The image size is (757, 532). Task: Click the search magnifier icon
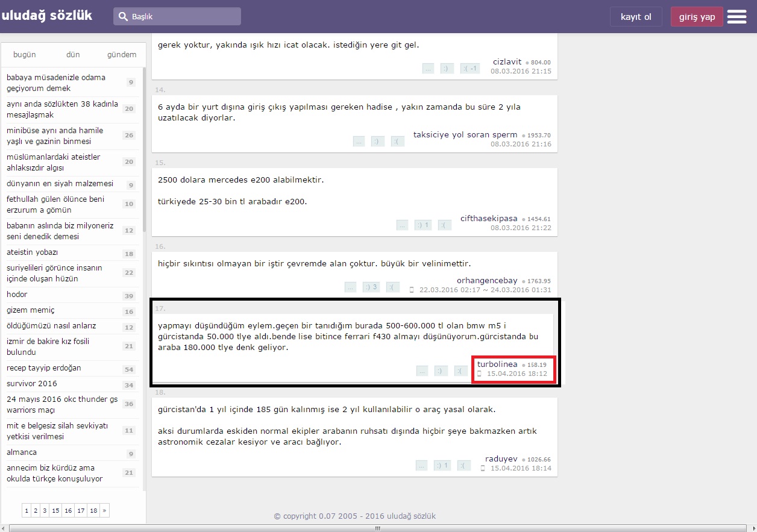(x=123, y=17)
